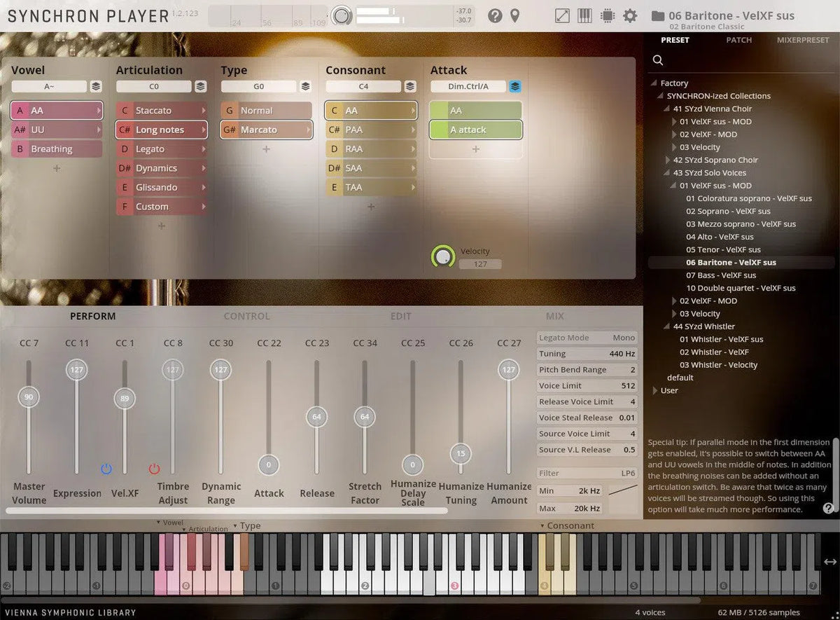Click the virtual keyboard display icon
This screenshot has height=620, width=840.
[584, 15]
